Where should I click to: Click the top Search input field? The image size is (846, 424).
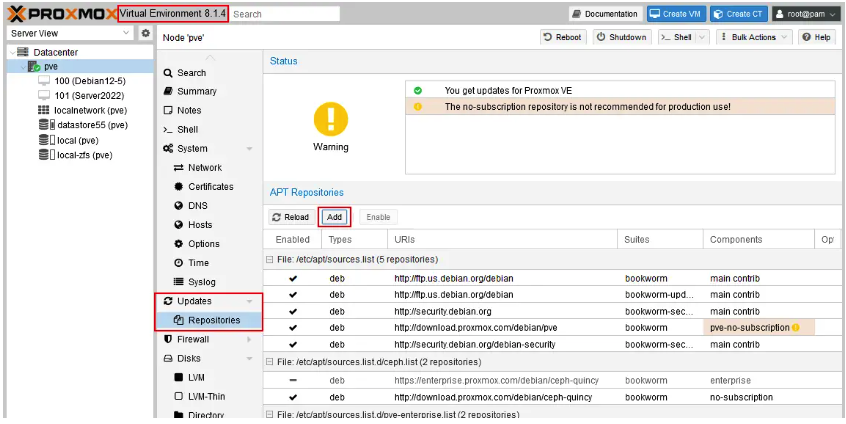(x=285, y=14)
